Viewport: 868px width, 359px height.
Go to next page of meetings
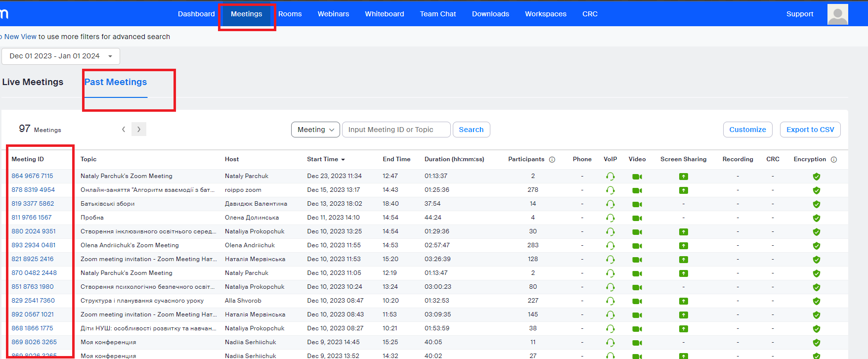(x=139, y=130)
